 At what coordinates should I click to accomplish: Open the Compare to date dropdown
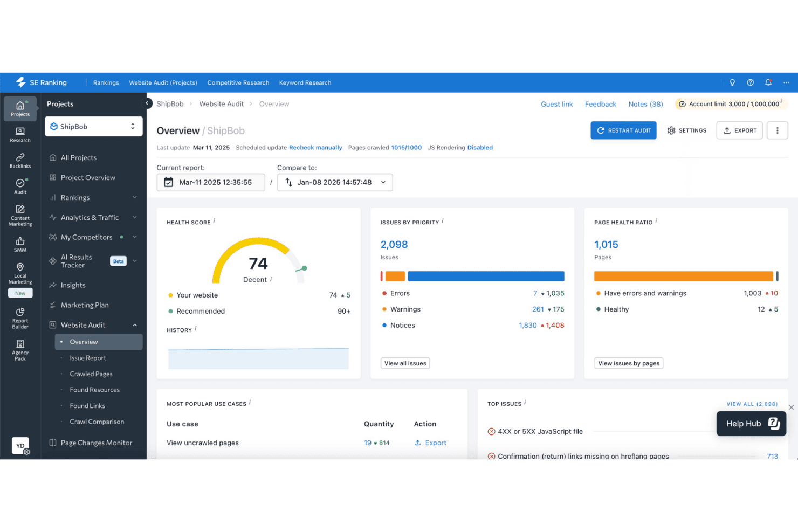tap(335, 182)
